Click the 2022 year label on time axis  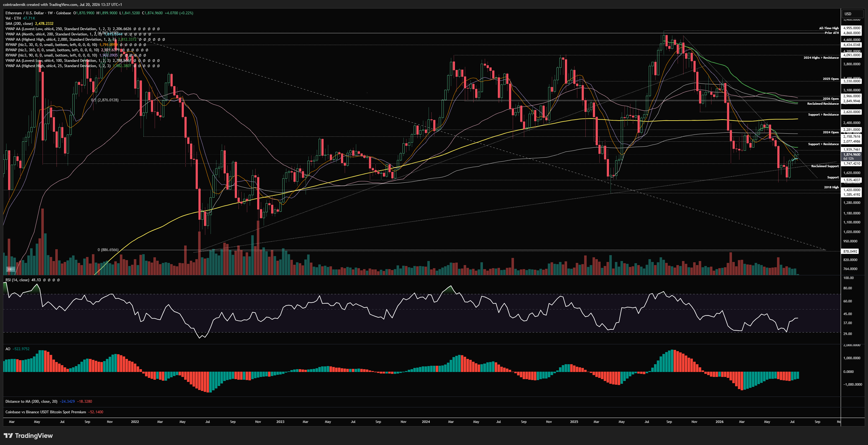(x=135, y=422)
